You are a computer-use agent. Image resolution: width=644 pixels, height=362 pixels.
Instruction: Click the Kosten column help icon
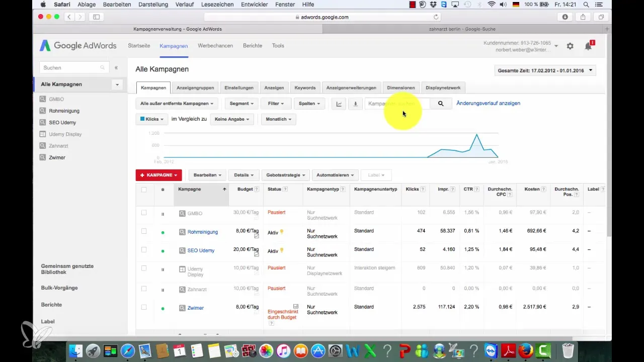pos(544,189)
